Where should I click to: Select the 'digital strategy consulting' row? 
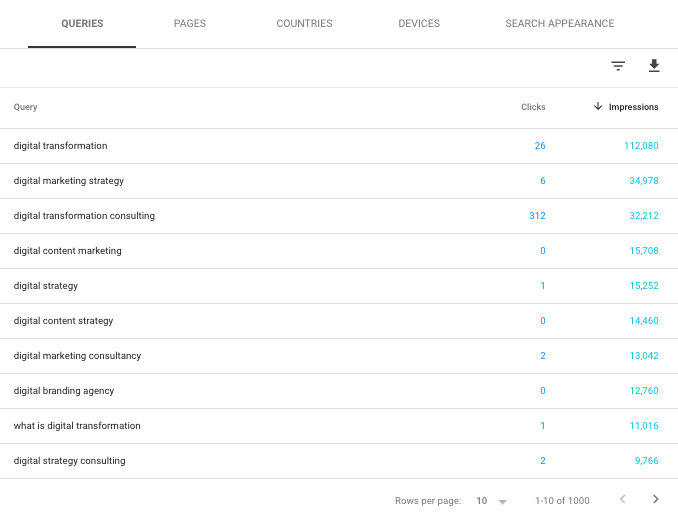click(70, 461)
